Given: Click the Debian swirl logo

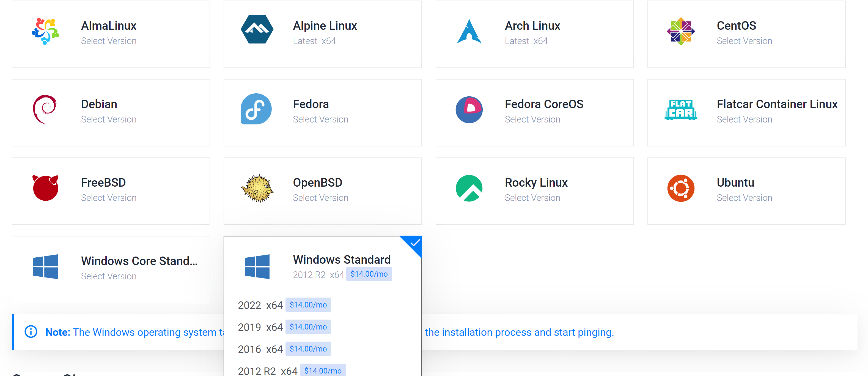Looking at the screenshot, I should (45, 110).
